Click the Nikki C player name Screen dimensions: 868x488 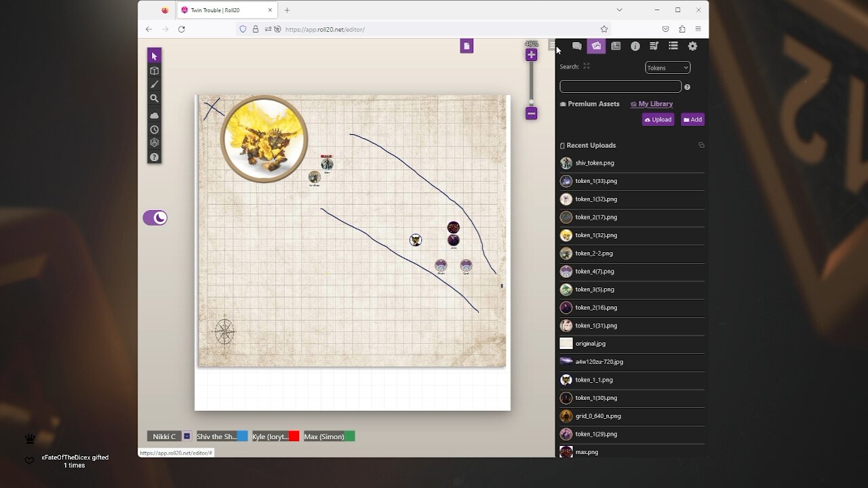tap(164, 436)
